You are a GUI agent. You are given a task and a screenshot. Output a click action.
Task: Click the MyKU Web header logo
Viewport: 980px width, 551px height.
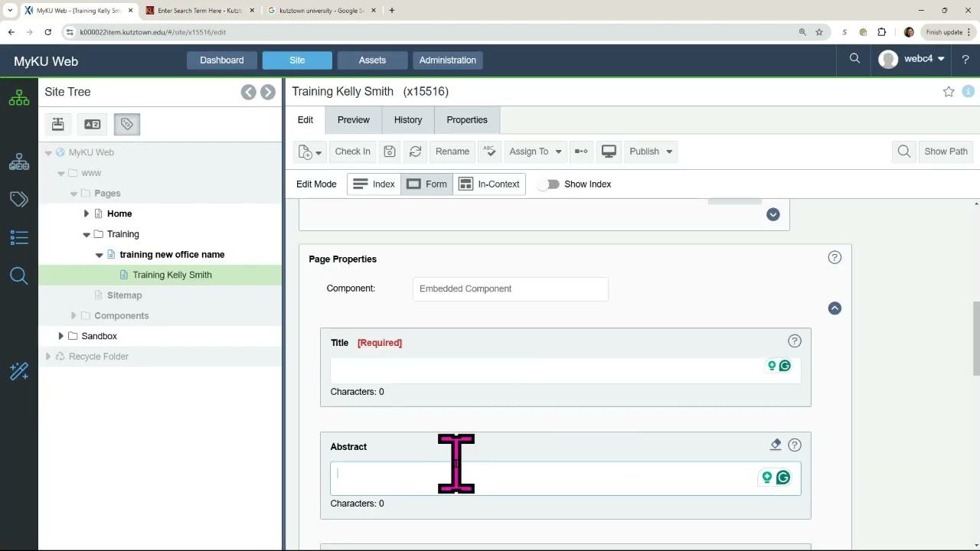coord(46,61)
